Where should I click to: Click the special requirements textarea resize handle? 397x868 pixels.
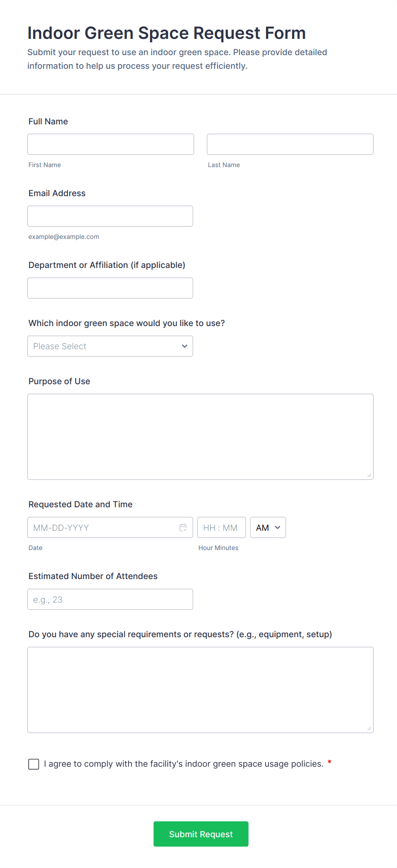369,728
